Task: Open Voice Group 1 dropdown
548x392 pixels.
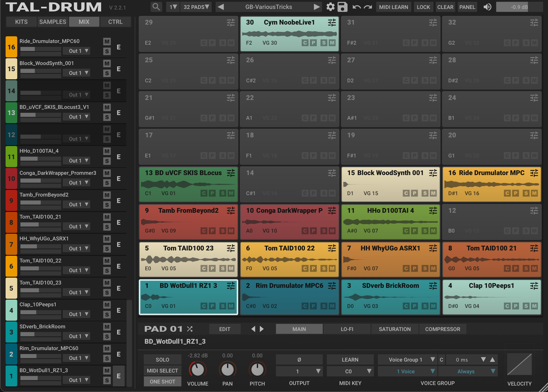Action: pyautogui.click(x=407, y=360)
